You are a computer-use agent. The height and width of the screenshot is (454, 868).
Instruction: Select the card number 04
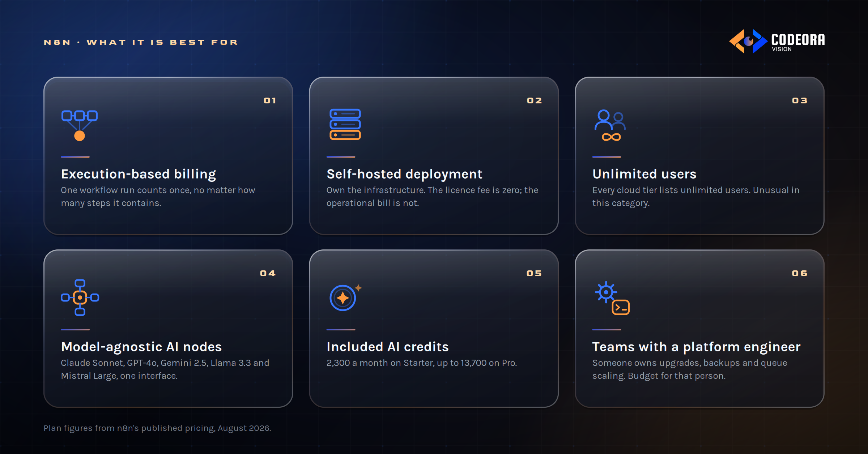coord(268,273)
